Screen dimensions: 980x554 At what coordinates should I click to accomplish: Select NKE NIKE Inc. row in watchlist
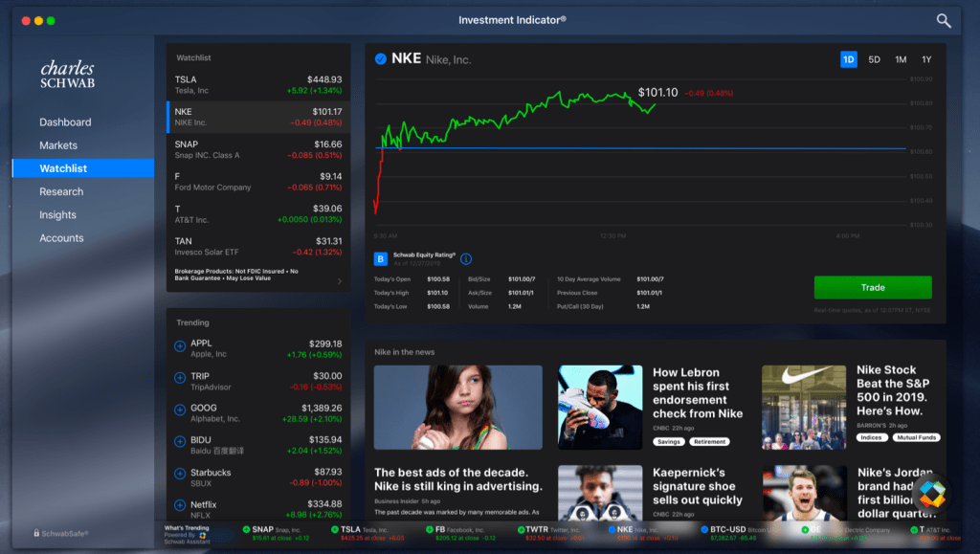coord(258,117)
